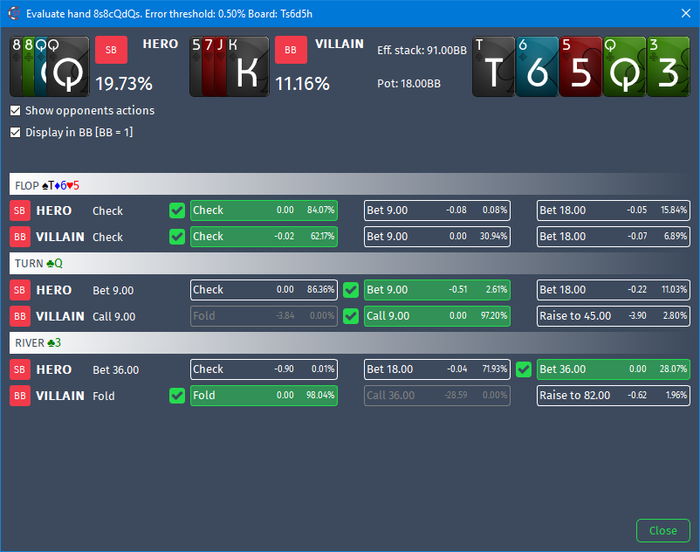Click the TURN Q section header
700x552 pixels.
coord(350,263)
